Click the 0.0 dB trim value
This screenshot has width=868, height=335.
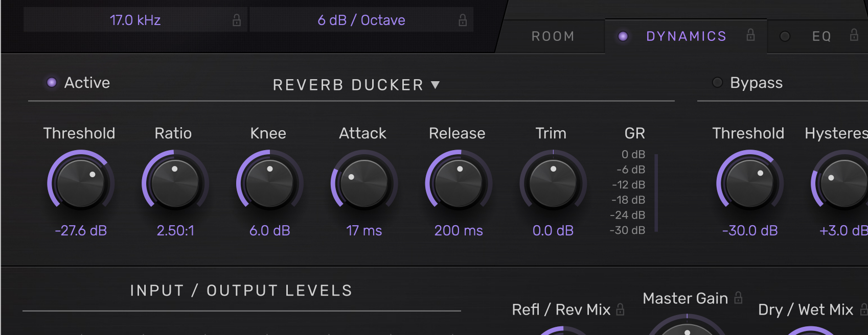pos(553,231)
